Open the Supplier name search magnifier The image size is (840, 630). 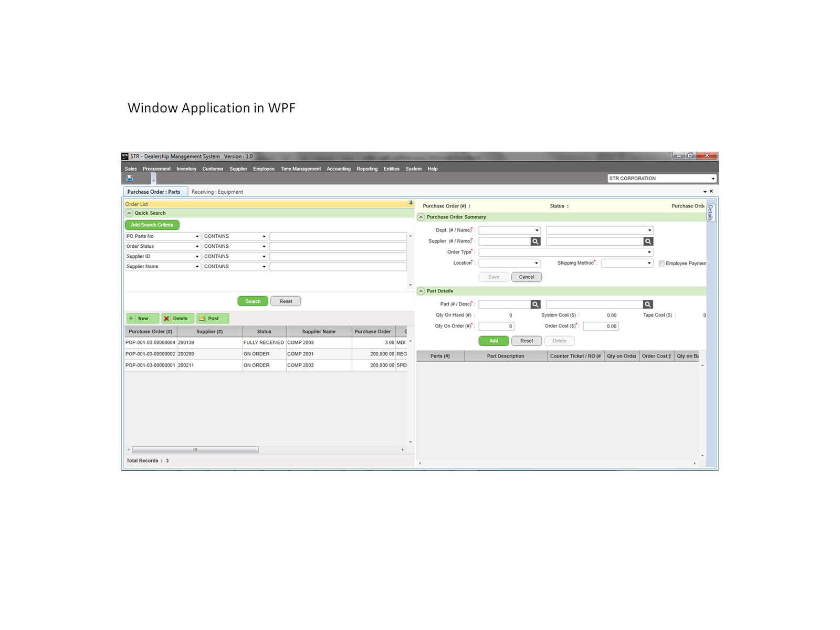pyautogui.click(x=647, y=241)
